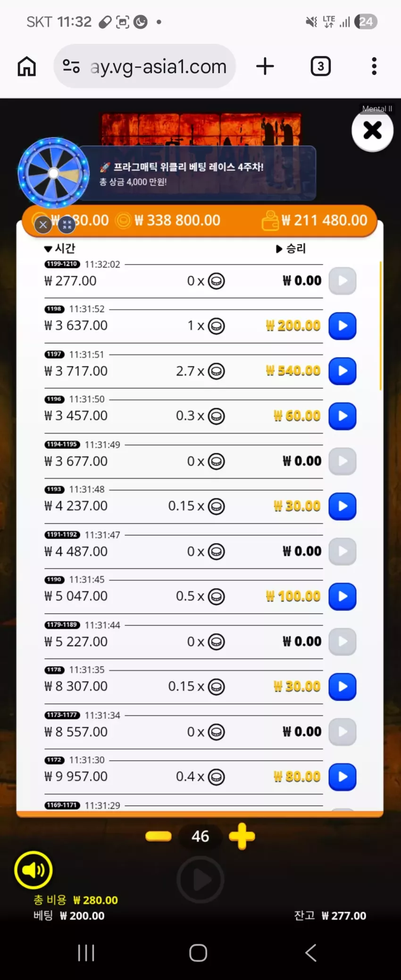
Task: Spin the blue prize wheel icon
Action: (54, 173)
